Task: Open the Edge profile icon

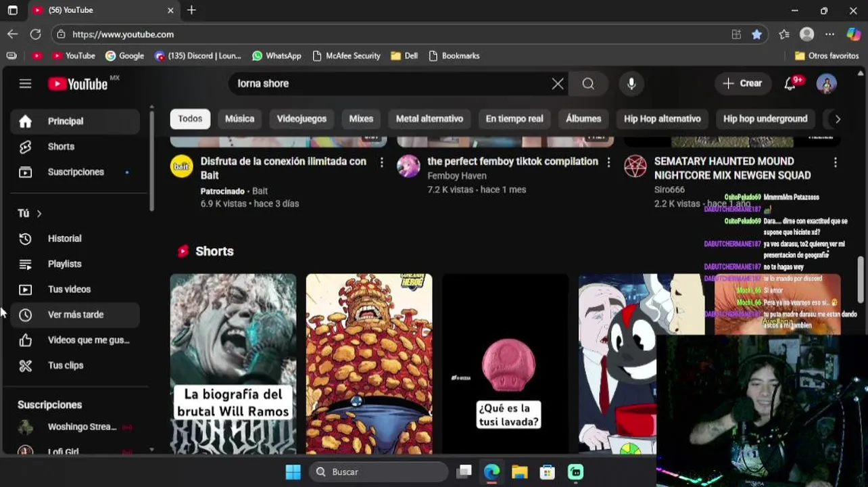Action: click(807, 34)
